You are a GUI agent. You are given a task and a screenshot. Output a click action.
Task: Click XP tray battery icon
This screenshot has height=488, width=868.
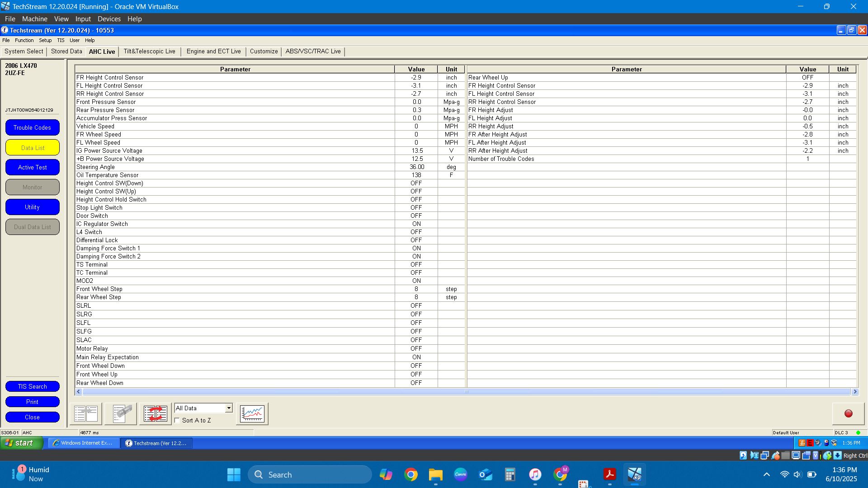pyautogui.click(x=826, y=443)
